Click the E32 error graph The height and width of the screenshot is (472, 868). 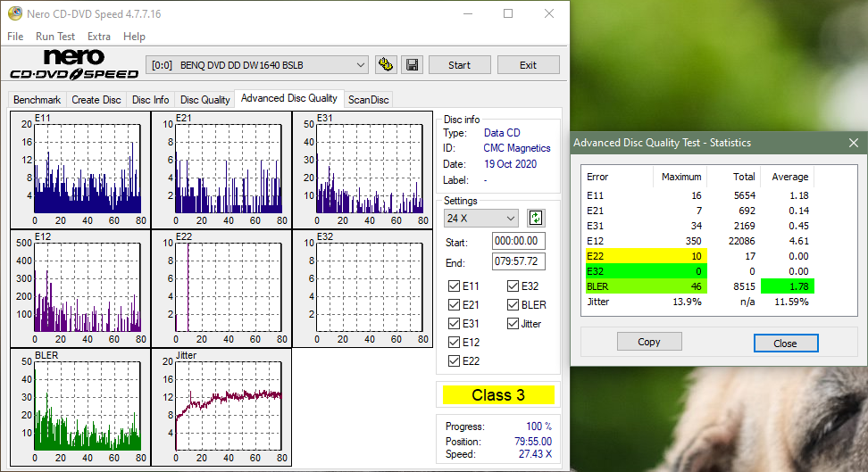(x=363, y=288)
